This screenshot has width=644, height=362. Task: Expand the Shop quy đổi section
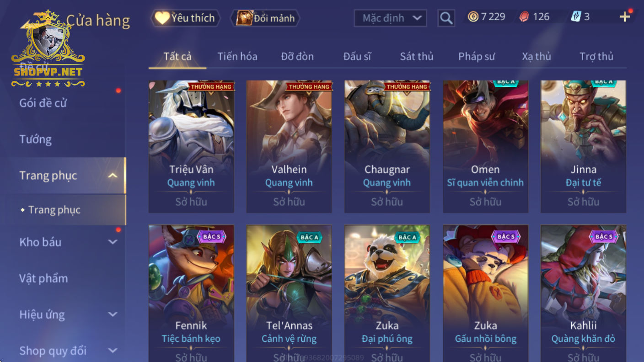(113, 351)
